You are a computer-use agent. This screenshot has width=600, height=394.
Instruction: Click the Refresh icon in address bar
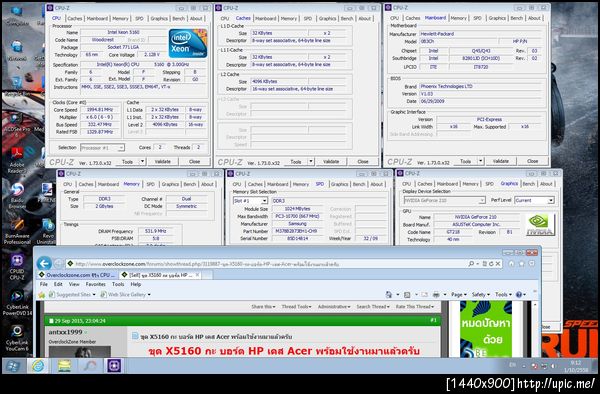pos(491,264)
